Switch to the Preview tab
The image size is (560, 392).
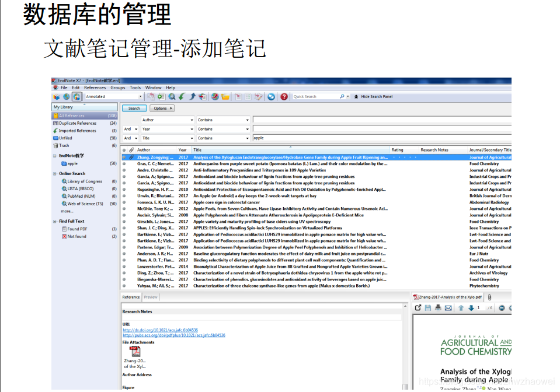(x=151, y=297)
